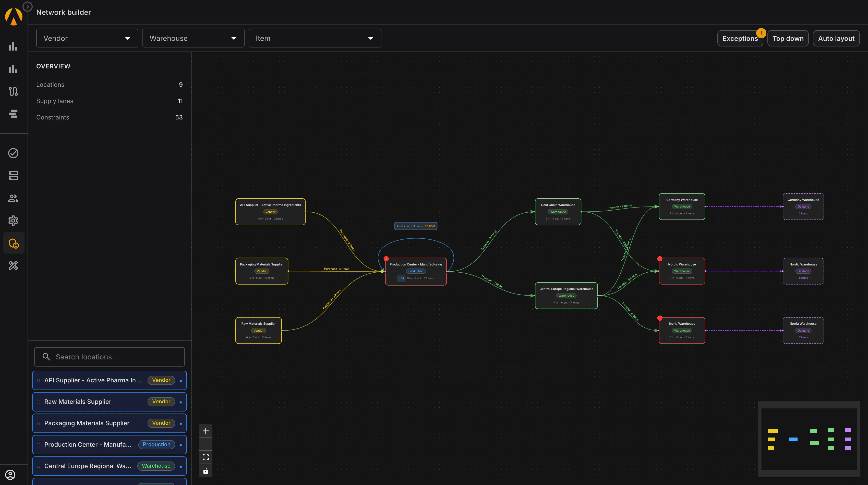Image resolution: width=868 pixels, height=485 pixels.
Task: Click the orange app logo
Action: click(14, 17)
